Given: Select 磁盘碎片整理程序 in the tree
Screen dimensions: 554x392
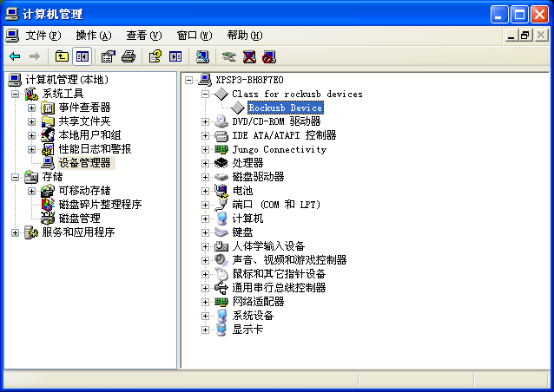Looking at the screenshot, I should pyautogui.click(x=101, y=205).
